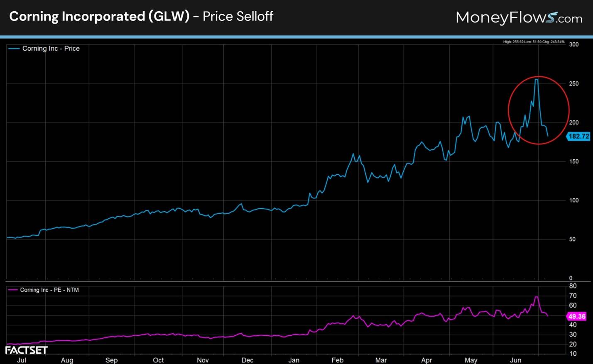This screenshot has height=364, width=593.
Task: Click the Mar month label on the time axis
Action: (381, 360)
